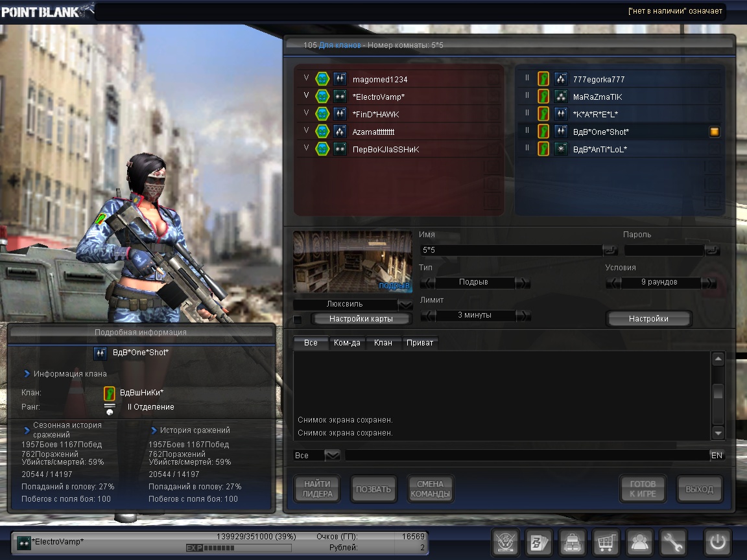This screenshot has width=747, height=560.
Task: Click the Пароль password field
Action: [665, 250]
